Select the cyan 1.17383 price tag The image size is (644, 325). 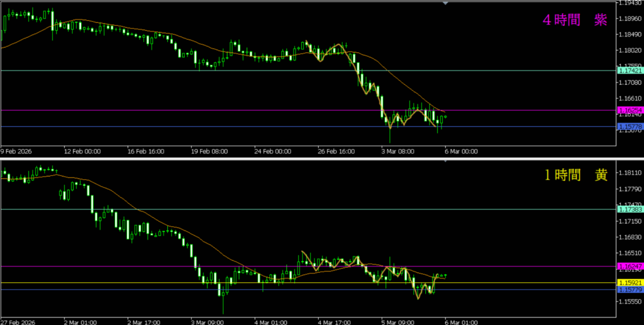[x=630, y=209]
